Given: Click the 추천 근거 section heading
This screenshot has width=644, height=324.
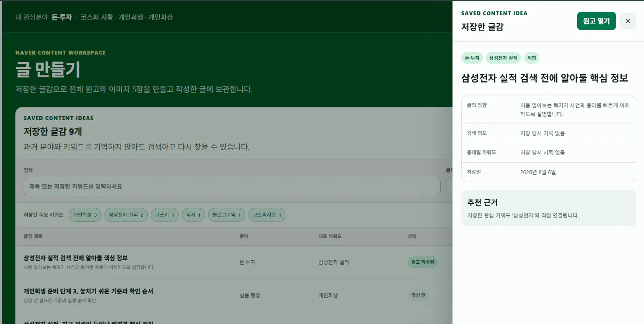Looking at the screenshot, I should [x=482, y=202].
